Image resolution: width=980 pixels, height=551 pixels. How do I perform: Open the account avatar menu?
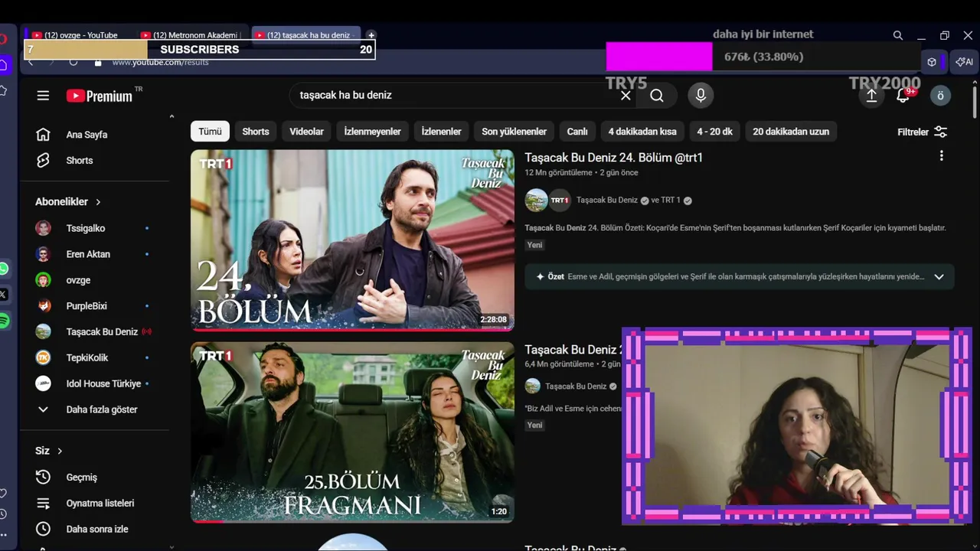[940, 96]
